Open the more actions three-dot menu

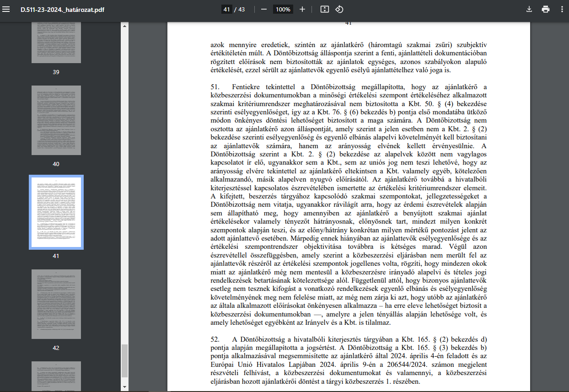[x=562, y=9]
